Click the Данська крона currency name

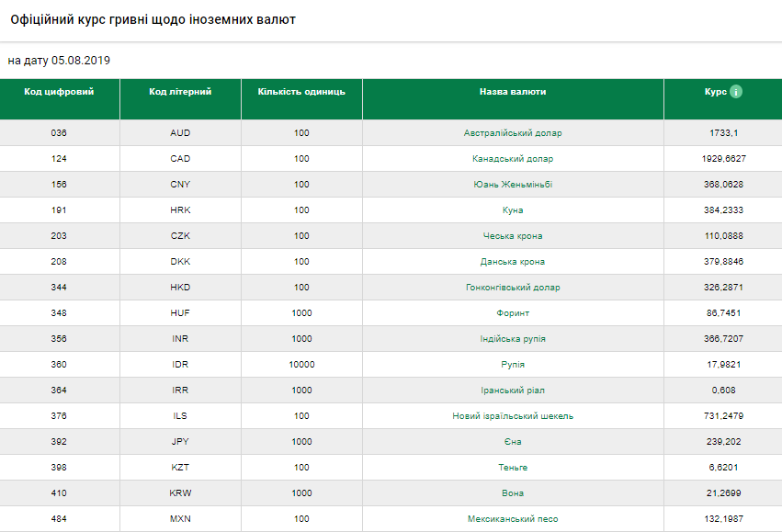point(513,262)
